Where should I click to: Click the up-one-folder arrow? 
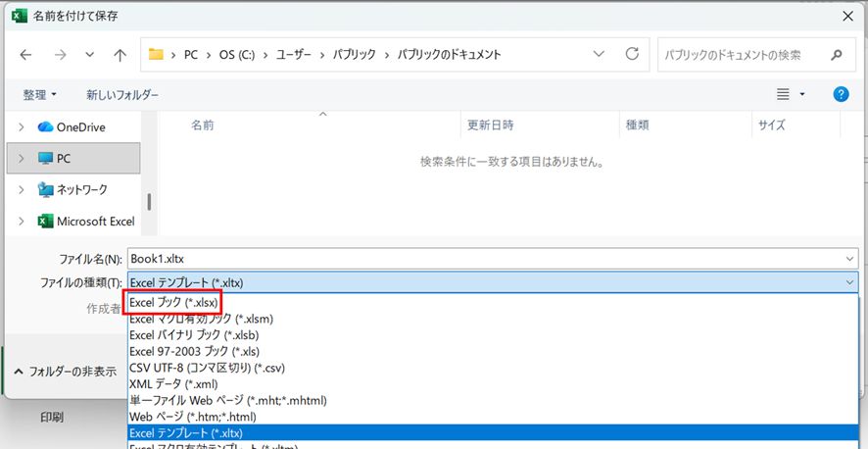(x=120, y=55)
